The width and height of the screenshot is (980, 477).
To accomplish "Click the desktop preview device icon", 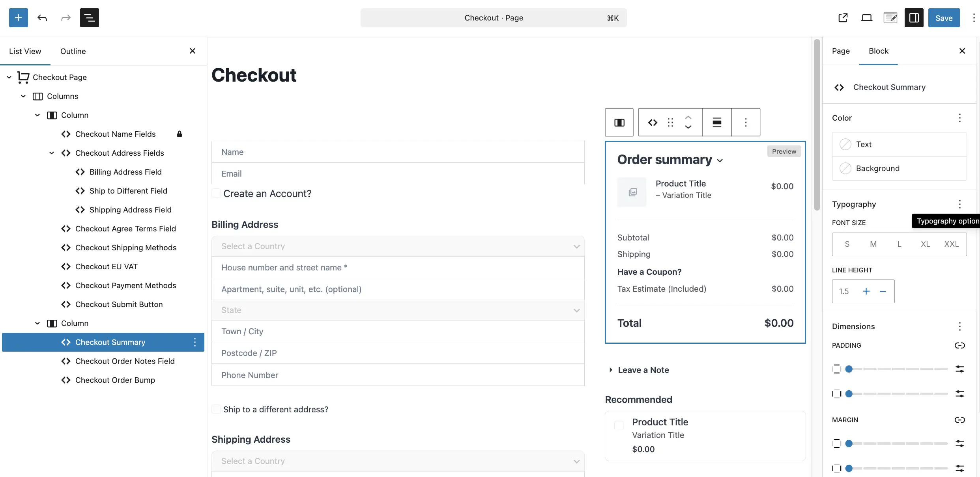I will pyautogui.click(x=866, y=18).
